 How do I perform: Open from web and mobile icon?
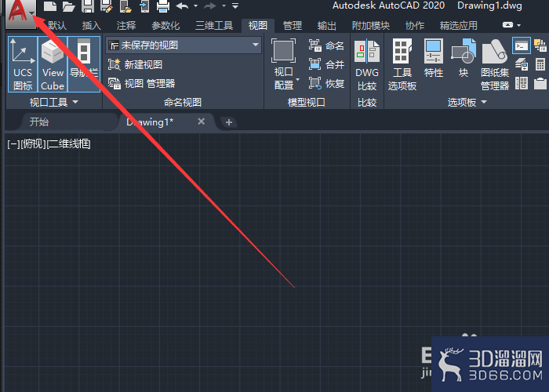125,6
